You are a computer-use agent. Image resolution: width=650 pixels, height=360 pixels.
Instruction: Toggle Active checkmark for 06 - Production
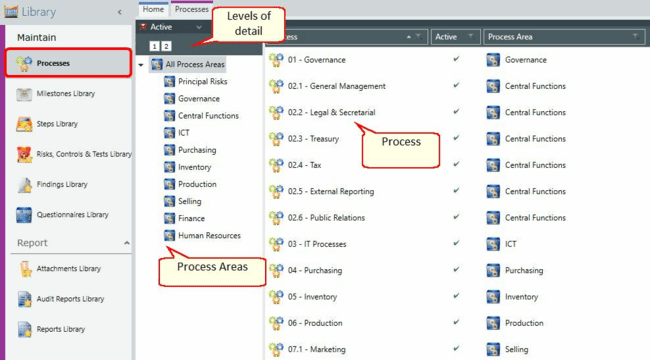pyautogui.click(x=456, y=322)
